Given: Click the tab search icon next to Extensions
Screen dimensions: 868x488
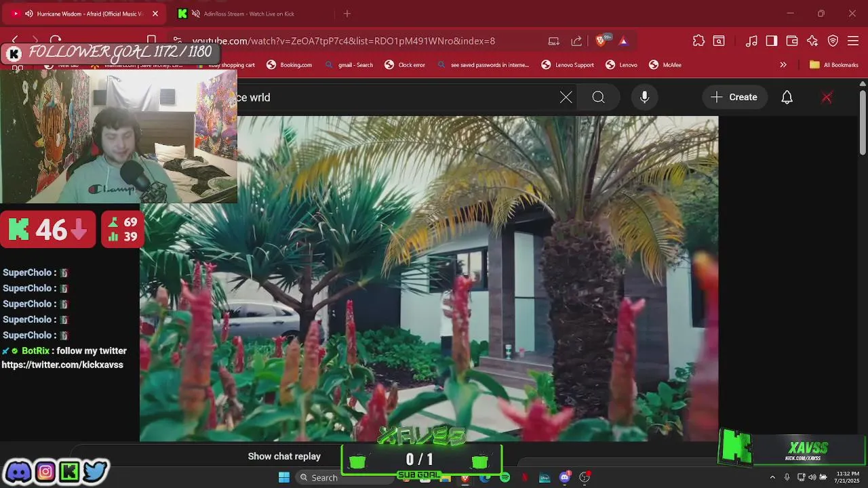Looking at the screenshot, I should pos(719,41).
